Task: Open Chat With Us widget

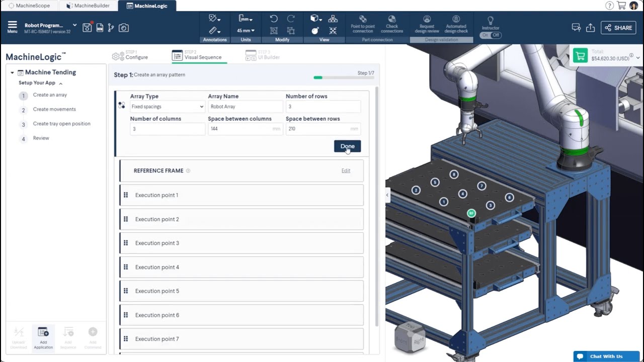Action: click(x=606, y=356)
